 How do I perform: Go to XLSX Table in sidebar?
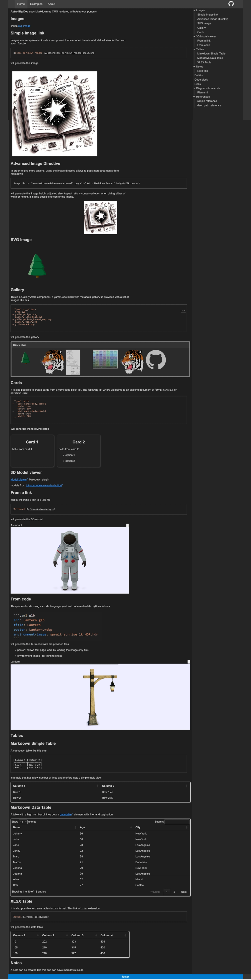point(204,62)
